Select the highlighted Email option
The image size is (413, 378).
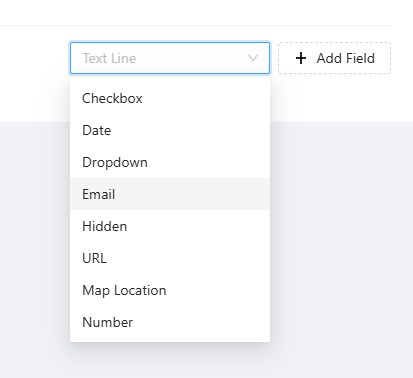pyautogui.click(x=170, y=194)
